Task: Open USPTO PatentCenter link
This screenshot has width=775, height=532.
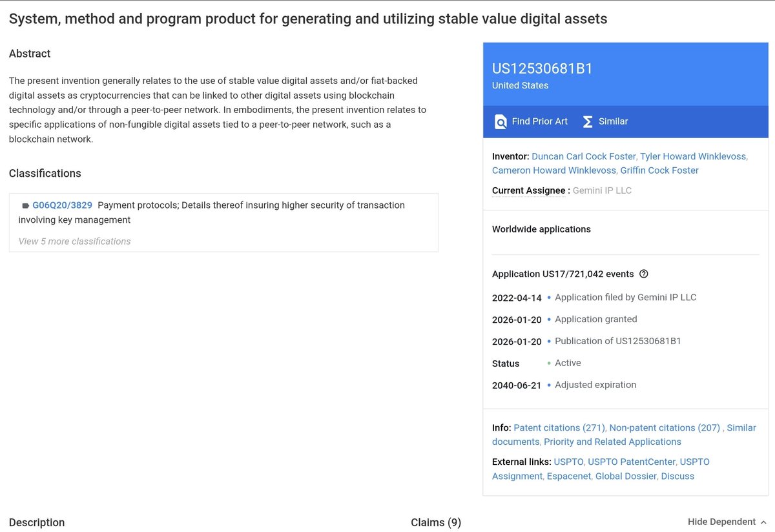Action: [632, 462]
